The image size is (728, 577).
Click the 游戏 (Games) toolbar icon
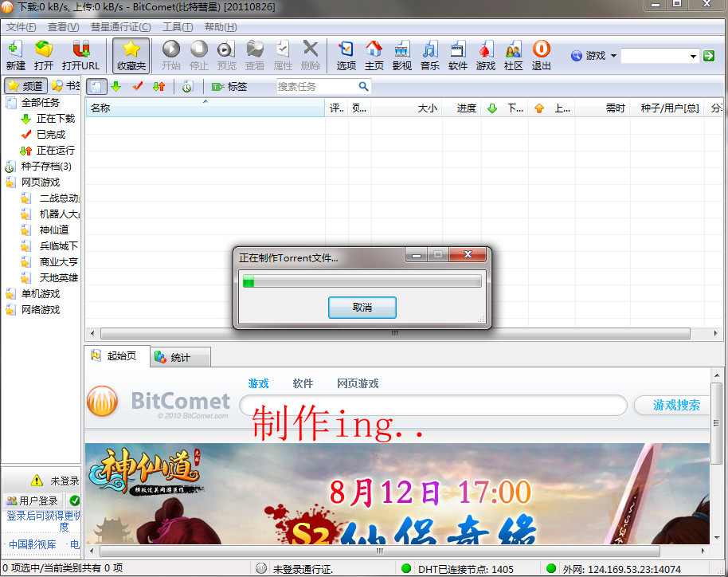pos(485,55)
